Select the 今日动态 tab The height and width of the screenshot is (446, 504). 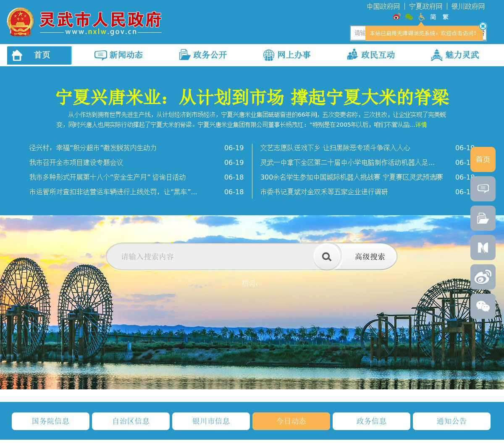pos(291,421)
